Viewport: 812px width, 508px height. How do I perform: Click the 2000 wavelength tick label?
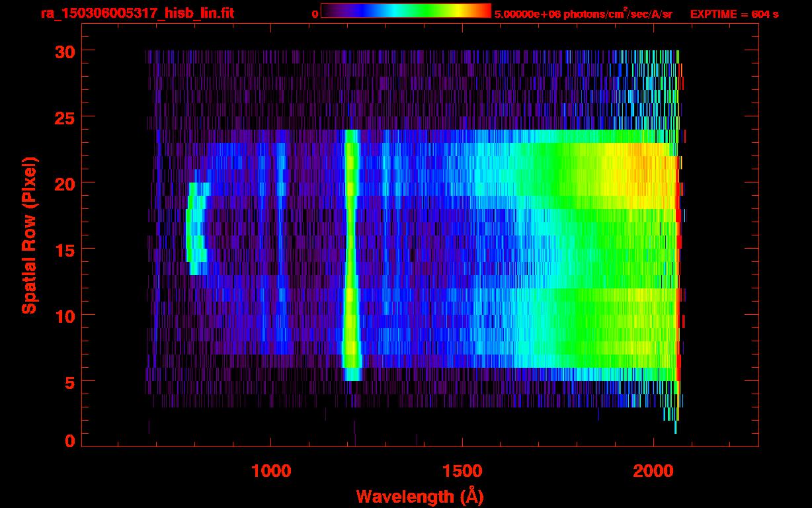click(x=653, y=471)
